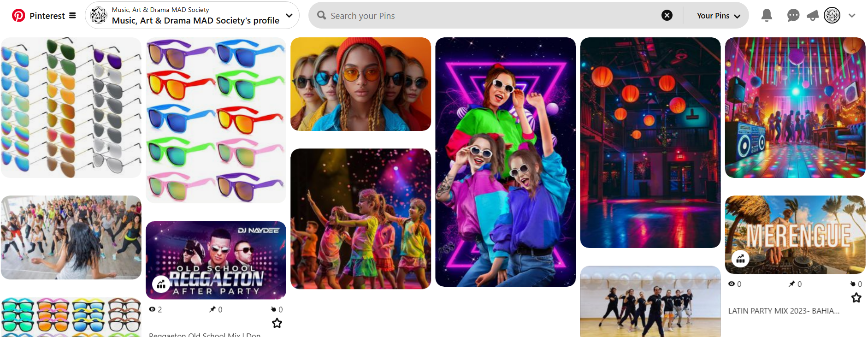
Task: Open the dance studio group in black pin
Action: [x=650, y=301]
